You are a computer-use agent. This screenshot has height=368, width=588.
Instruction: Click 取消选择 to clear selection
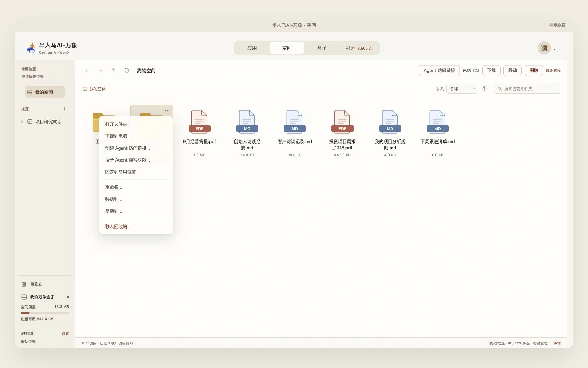(553, 71)
